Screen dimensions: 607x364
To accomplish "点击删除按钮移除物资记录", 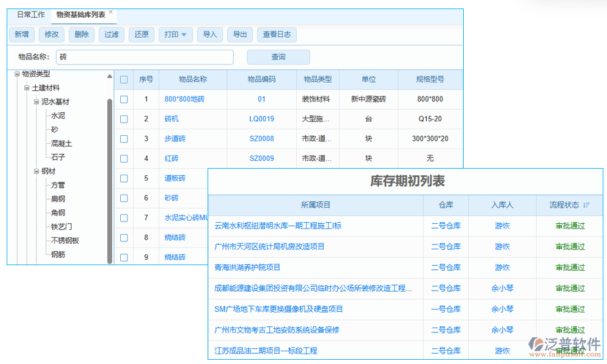I will pos(81,35).
